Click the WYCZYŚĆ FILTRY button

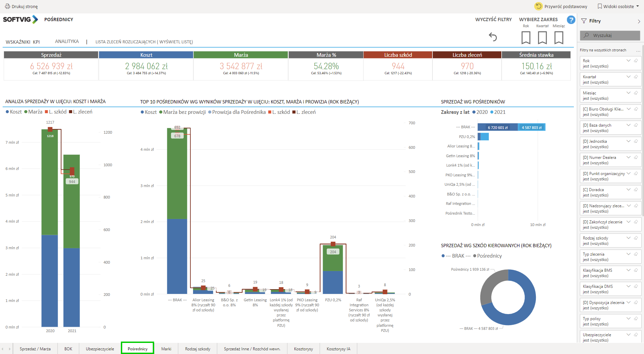pos(493,19)
